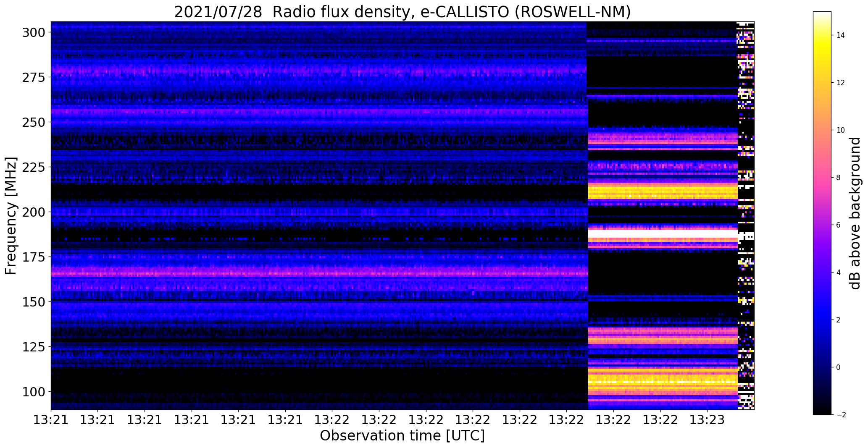Image resolution: width=868 pixels, height=448 pixels.
Task: Click the colorbar tick labeled 12
Action: point(841,83)
